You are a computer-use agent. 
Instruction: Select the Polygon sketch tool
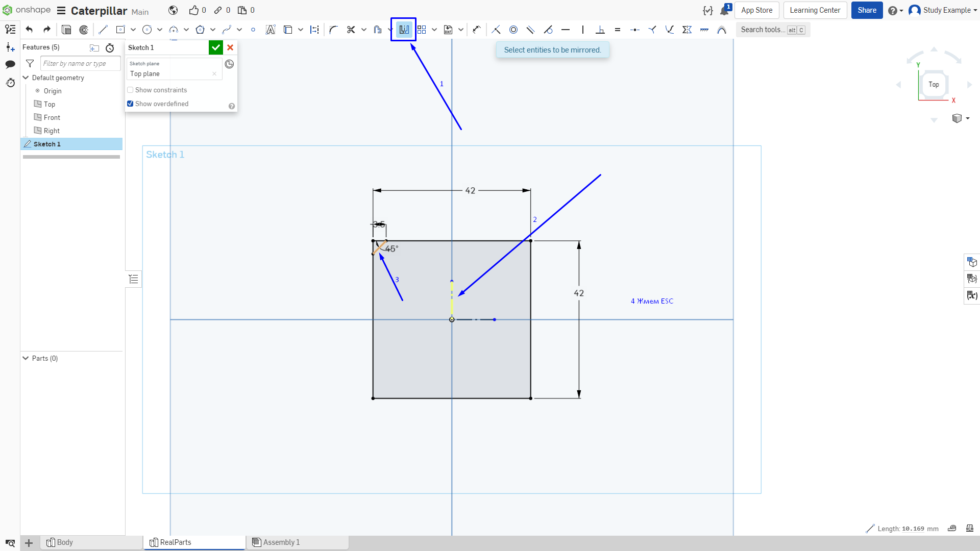click(x=200, y=30)
